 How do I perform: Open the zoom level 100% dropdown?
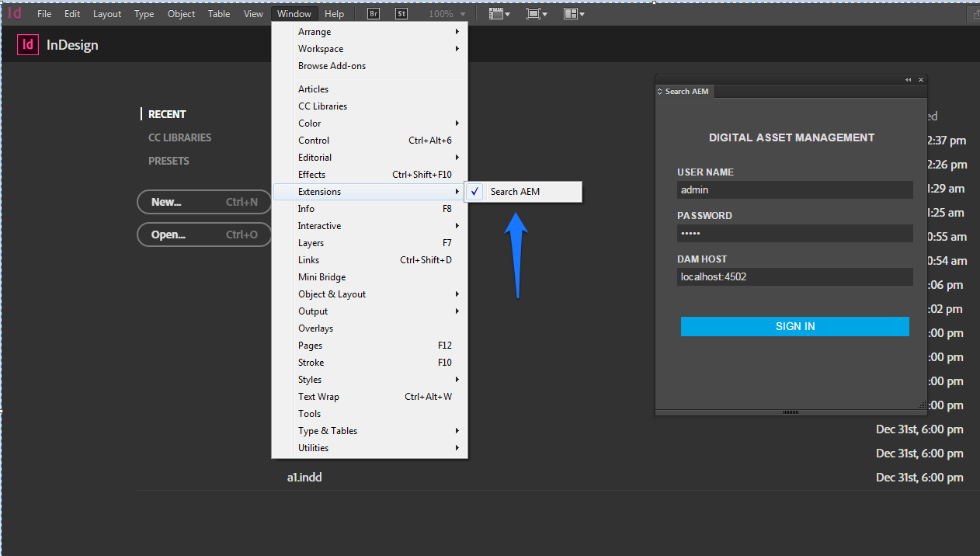tap(446, 13)
